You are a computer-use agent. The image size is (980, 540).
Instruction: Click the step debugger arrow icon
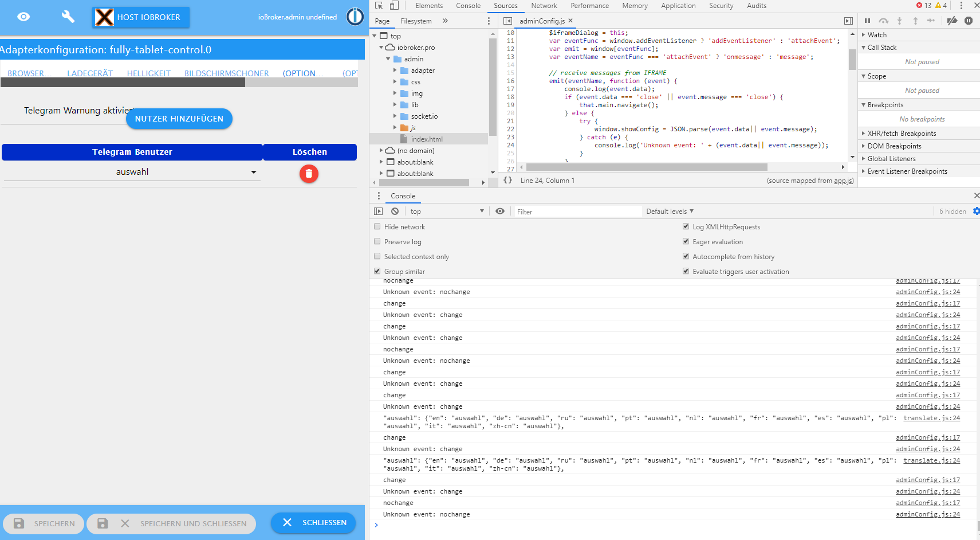(931, 21)
